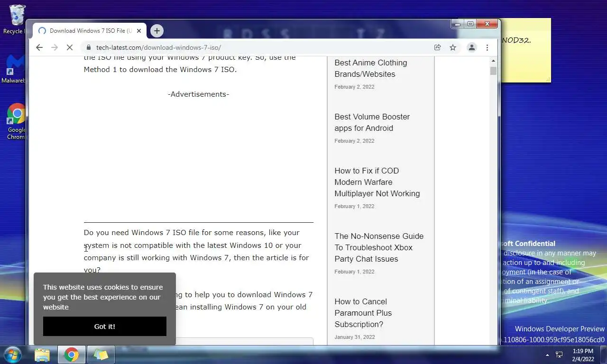Select the Malwarebytes desktop shortcut

pyautogui.click(x=14, y=69)
